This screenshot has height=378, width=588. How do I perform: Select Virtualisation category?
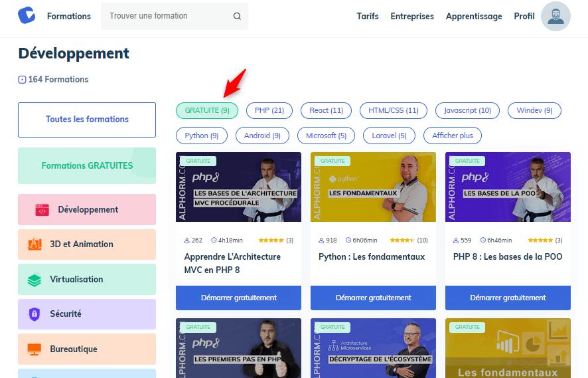pyautogui.click(x=87, y=279)
